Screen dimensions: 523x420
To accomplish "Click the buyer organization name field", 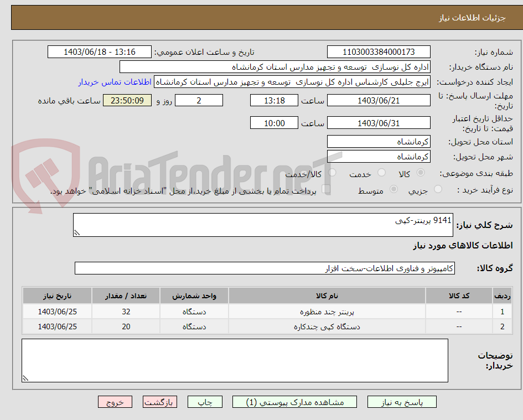I will pos(275,67).
